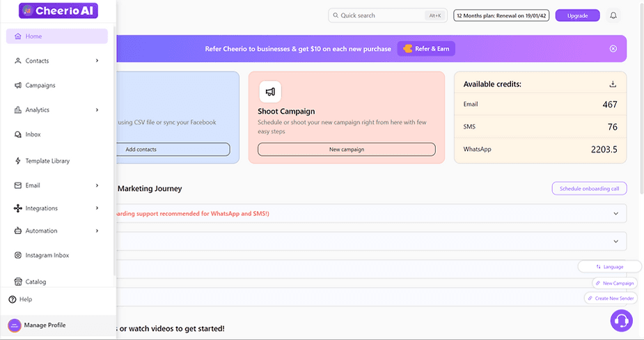Click the Automation robot icon

tap(17, 231)
